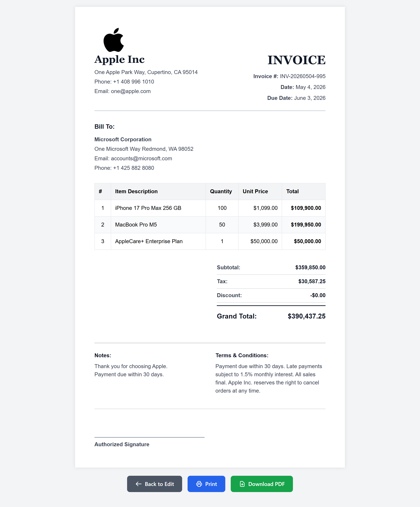
Task: Click Microsoft phone +1 425 882 8080
Action: point(133,168)
